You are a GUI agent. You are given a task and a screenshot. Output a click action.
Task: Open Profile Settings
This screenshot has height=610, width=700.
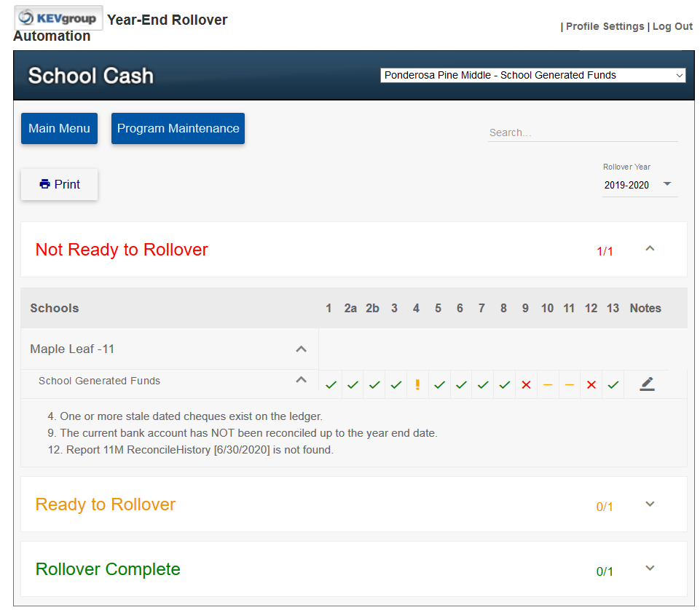coord(605,26)
